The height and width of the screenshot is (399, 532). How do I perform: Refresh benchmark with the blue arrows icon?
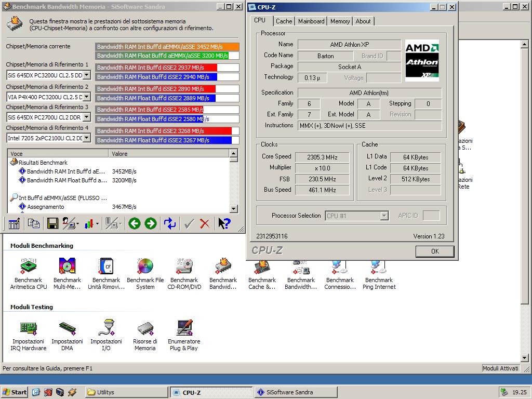click(170, 223)
